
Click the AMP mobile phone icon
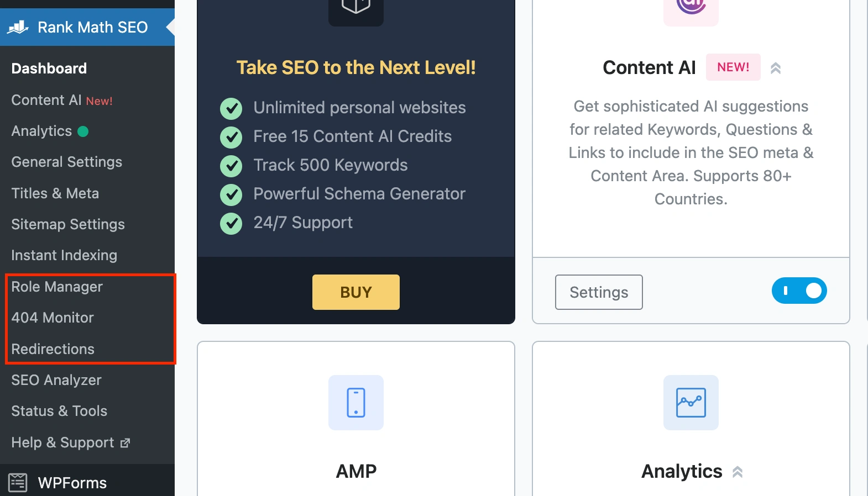(x=356, y=403)
